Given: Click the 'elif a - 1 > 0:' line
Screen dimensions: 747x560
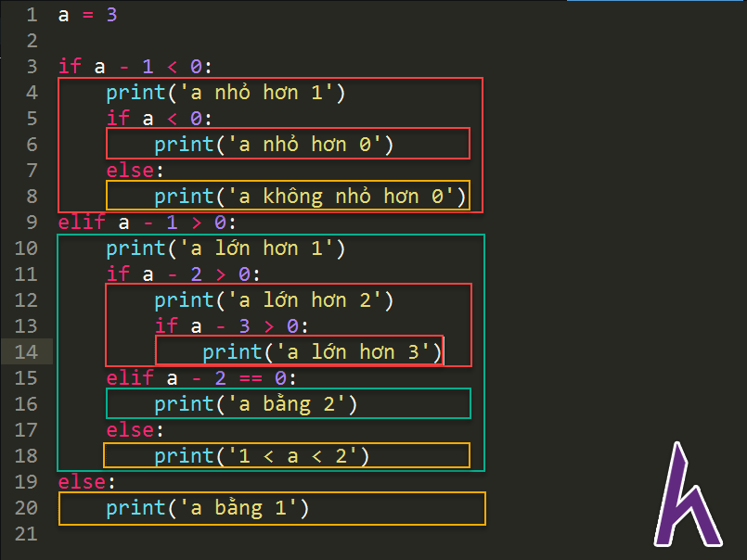Looking at the screenshot, I should (147, 223).
